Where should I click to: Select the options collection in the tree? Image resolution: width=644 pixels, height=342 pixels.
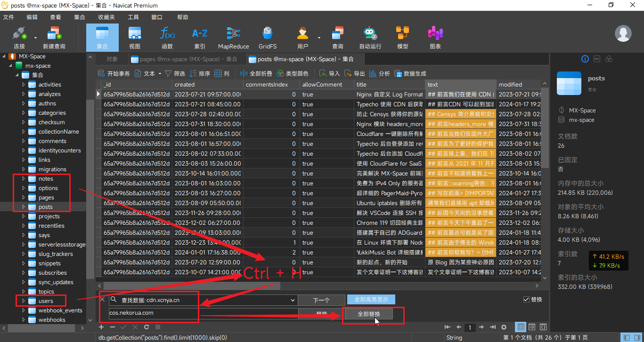pyautogui.click(x=48, y=188)
